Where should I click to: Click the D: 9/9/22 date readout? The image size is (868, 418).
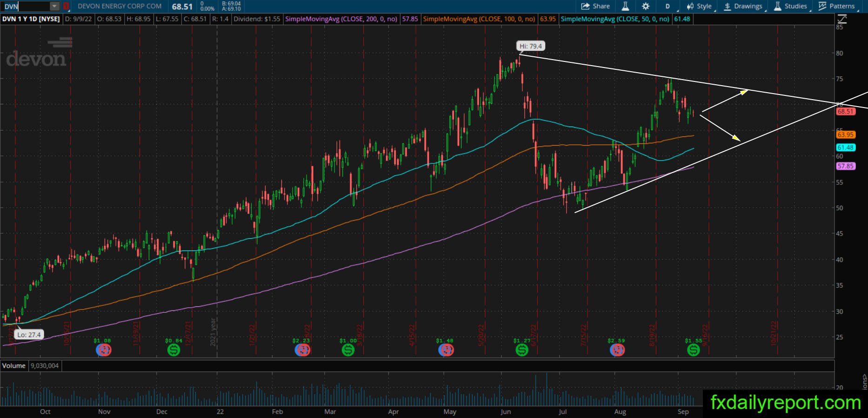(78, 19)
